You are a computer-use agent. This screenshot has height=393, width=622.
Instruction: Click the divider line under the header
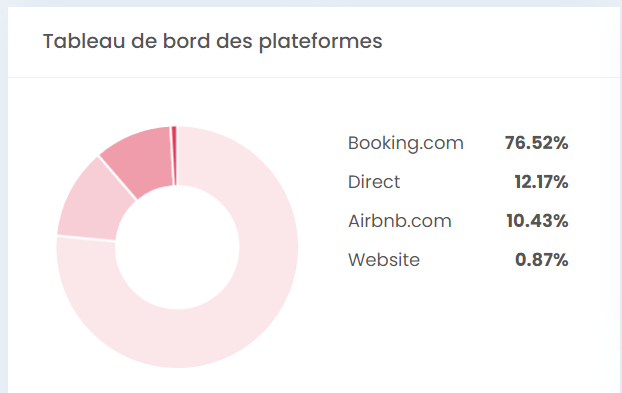point(315,77)
